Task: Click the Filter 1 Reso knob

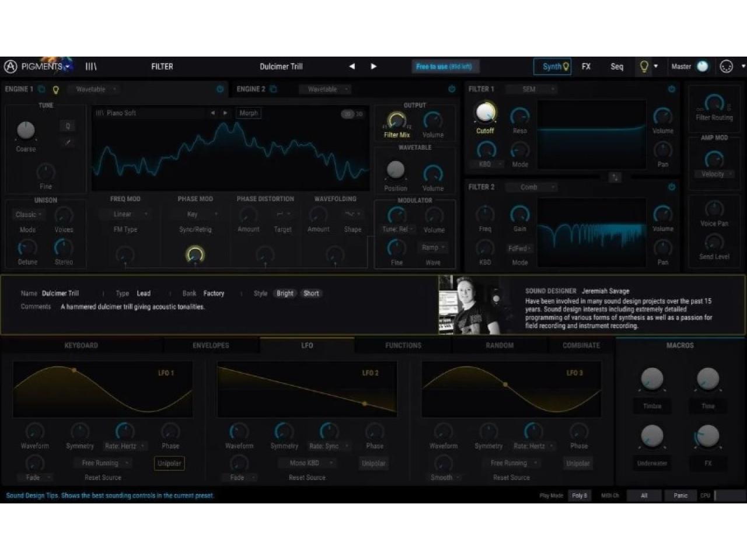Action: click(519, 116)
